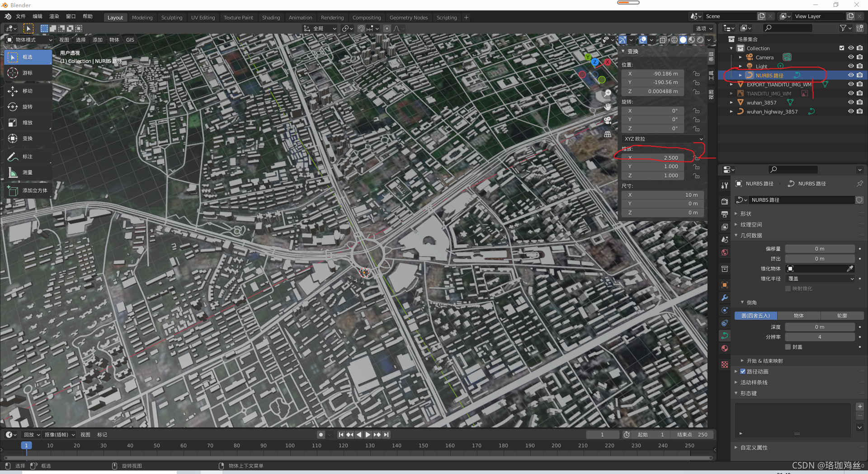
Task: Select the Add Cube (添加立方体) tool
Action: pos(28,190)
